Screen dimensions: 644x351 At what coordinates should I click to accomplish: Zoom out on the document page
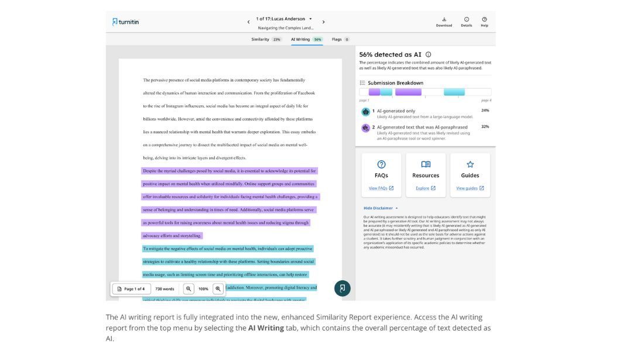point(189,288)
